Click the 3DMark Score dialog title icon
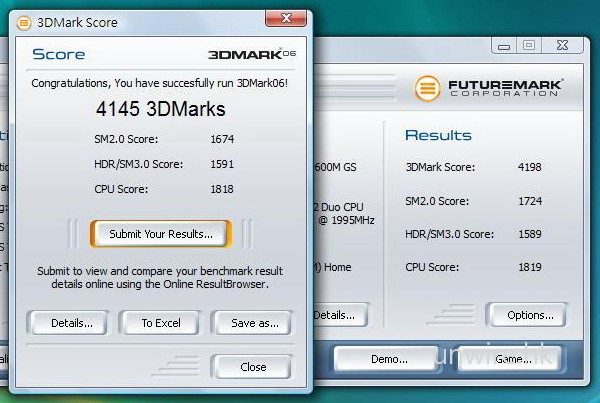Screen dimensions: 600x403 pos(24,22)
